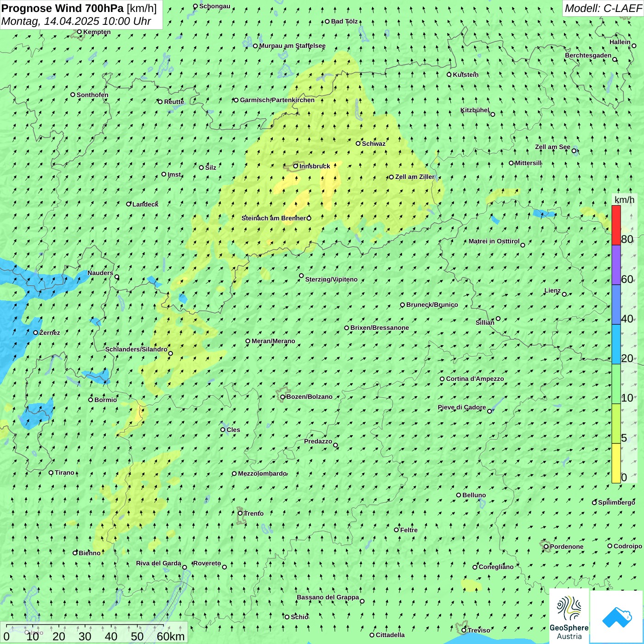Click the Meran/Merano label
644x644 pixels.
(x=273, y=341)
